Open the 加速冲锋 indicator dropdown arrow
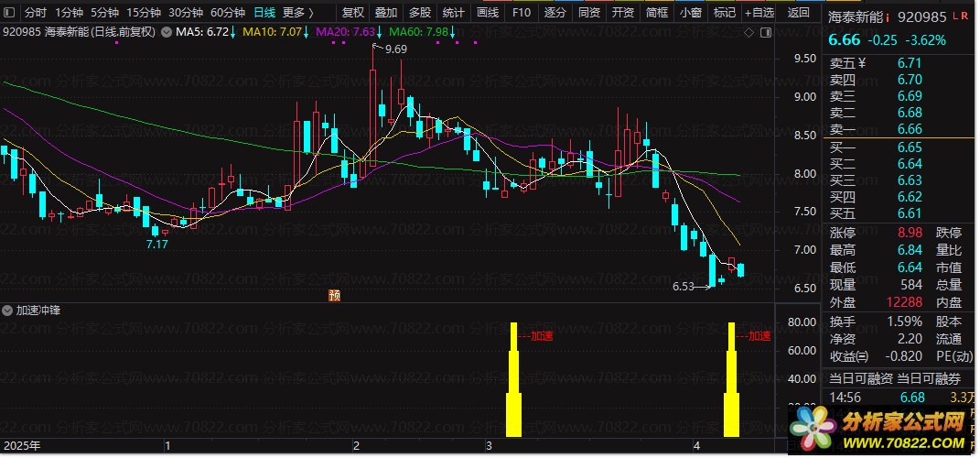 (7, 311)
